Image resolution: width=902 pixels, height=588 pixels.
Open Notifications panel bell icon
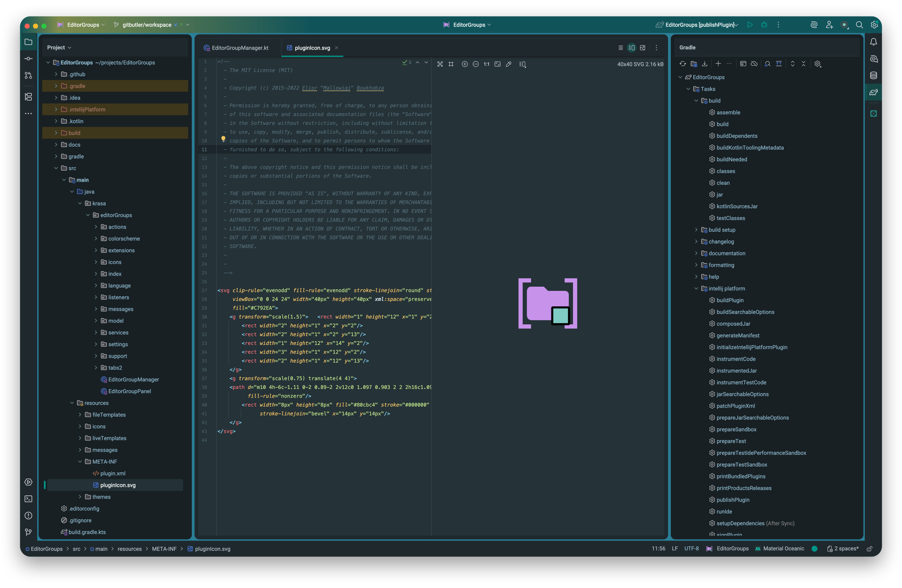point(873,42)
